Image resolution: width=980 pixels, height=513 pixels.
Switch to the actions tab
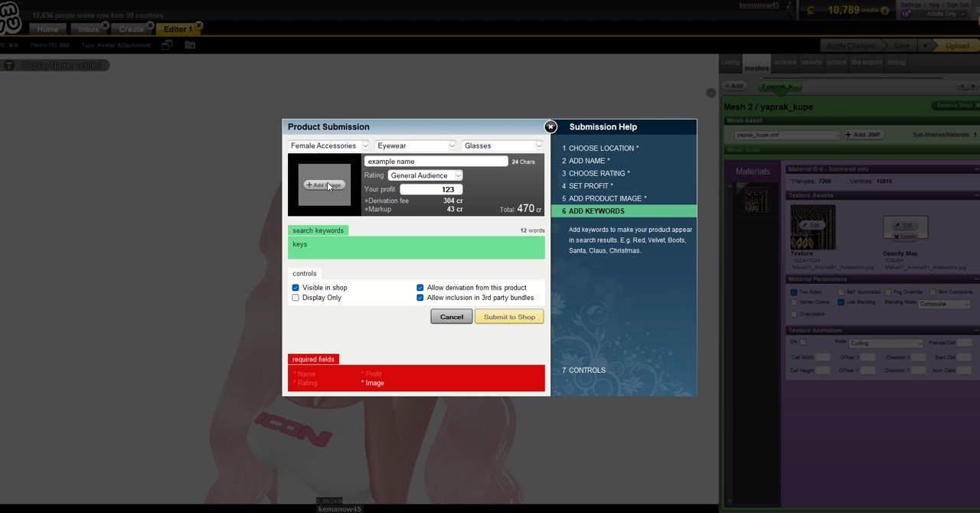(x=785, y=63)
